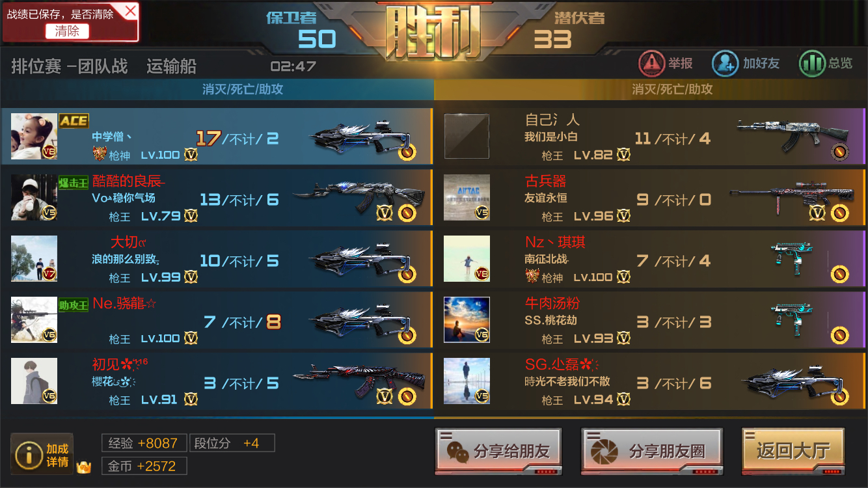This screenshot has width=868, height=488.
Task: Close the 战绩已保存 popup with X
Action: click(130, 11)
